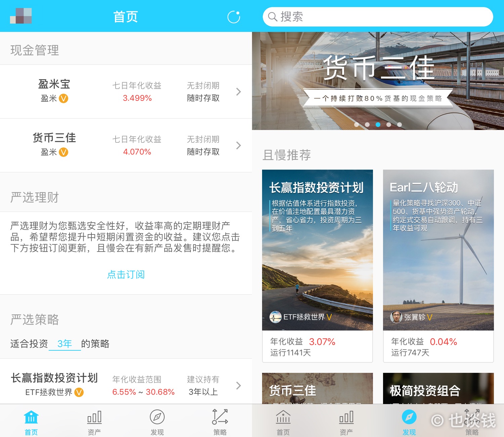Tap the refresh icon in header
Image resolution: width=504 pixels, height=437 pixels.
234,17
